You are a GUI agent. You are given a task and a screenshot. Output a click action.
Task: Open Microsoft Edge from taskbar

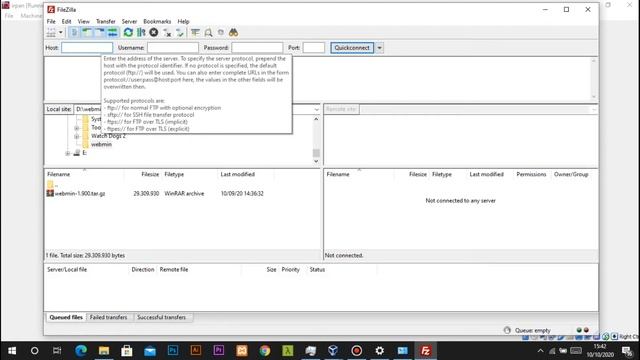81,351
